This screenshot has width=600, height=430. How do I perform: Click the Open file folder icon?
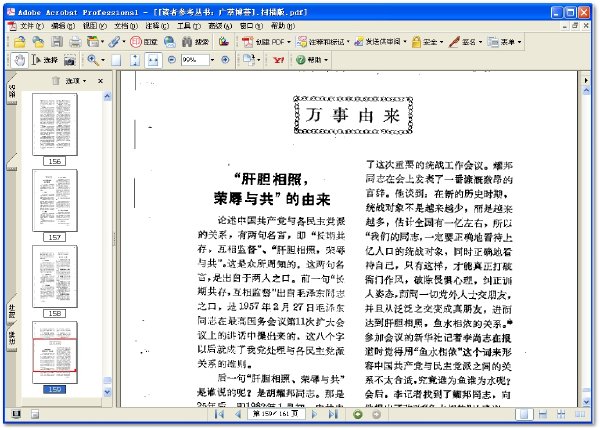(19, 42)
